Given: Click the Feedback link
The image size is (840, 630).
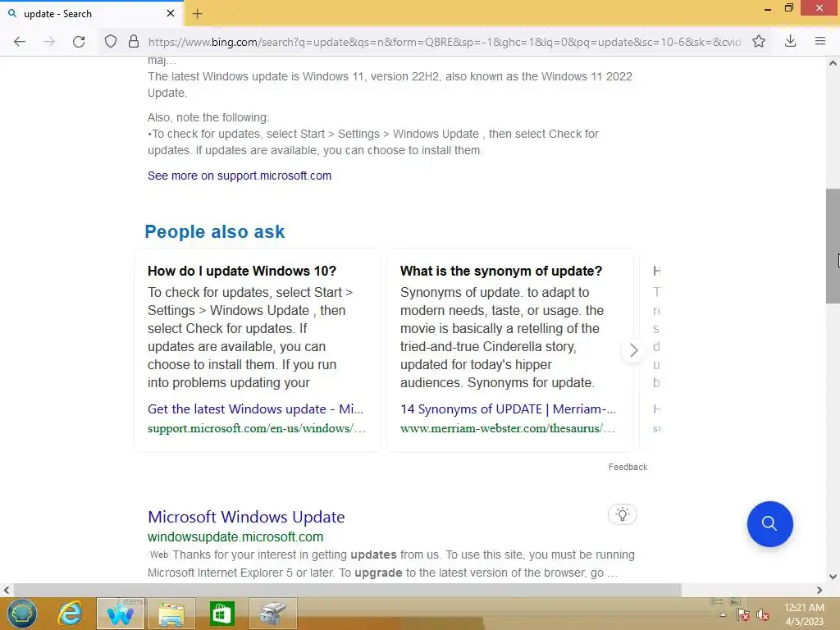Looking at the screenshot, I should coord(628,467).
